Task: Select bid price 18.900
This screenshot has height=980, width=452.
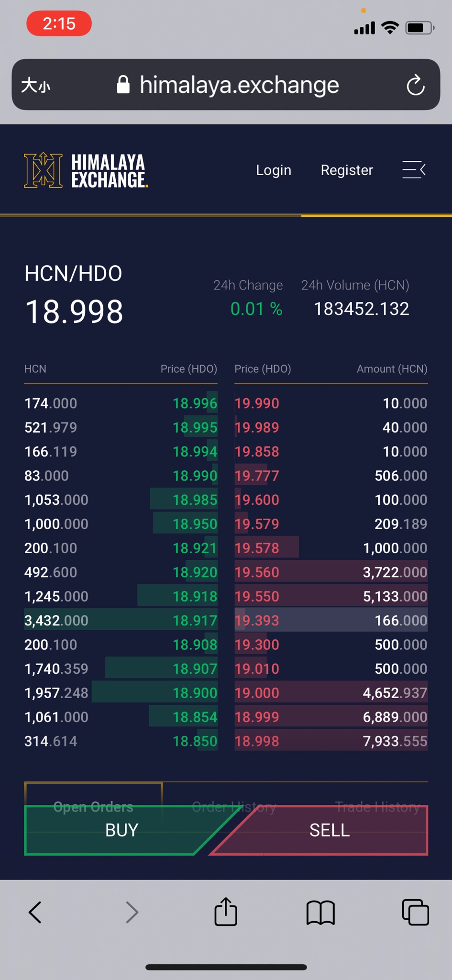Action: point(195,693)
